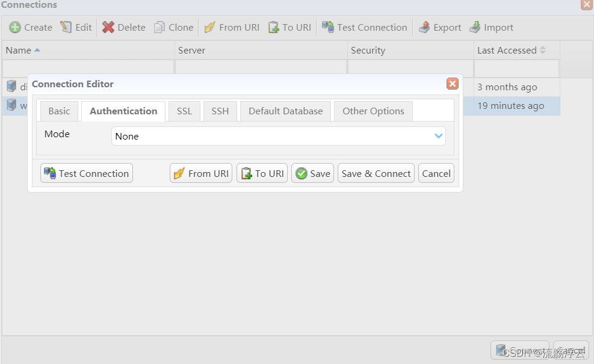Open the Mode dropdown arrow
The height and width of the screenshot is (364, 594).
click(439, 136)
